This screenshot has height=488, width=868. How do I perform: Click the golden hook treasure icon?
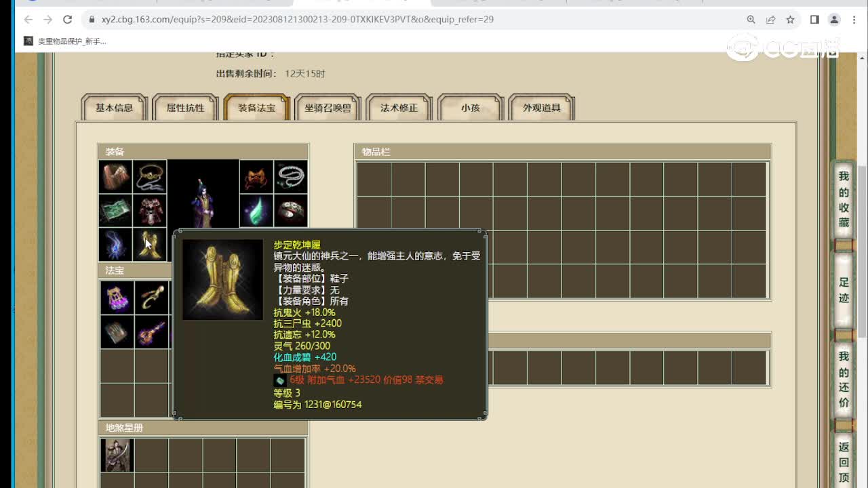[x=151, y=298]
